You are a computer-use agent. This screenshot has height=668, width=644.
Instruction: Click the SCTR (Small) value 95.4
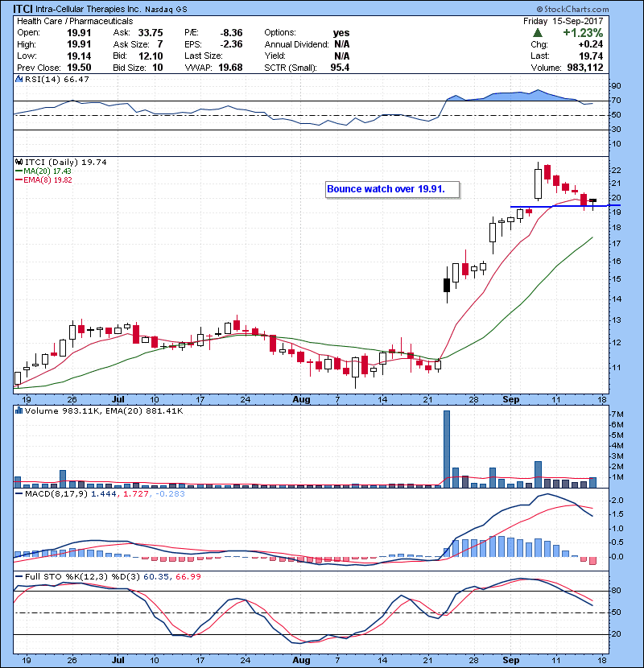point(340,68)
